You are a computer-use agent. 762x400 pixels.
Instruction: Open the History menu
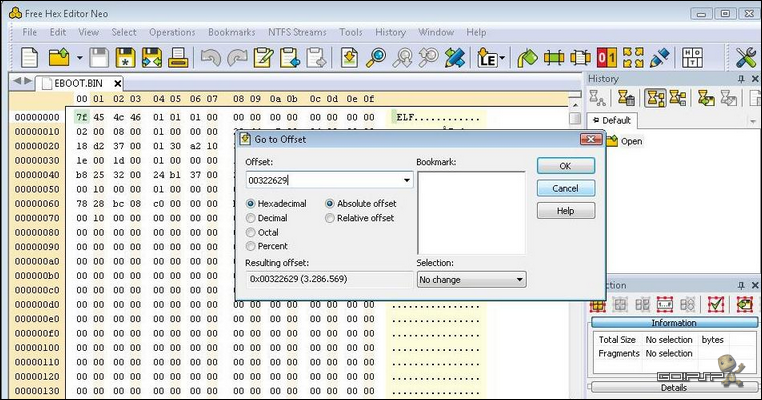click(390, 32)
